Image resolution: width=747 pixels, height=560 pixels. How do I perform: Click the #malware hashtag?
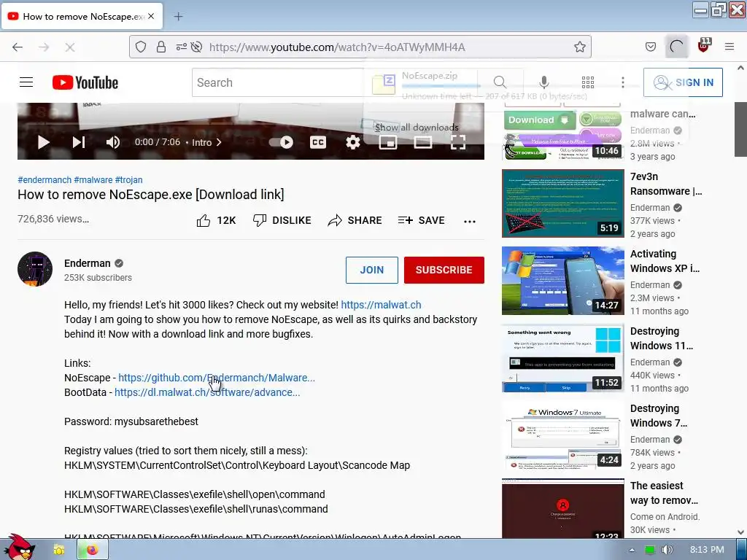pos(93,179)
